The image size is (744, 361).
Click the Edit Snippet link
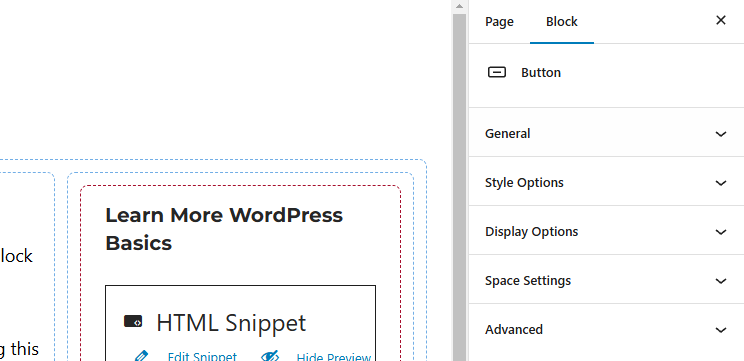coord(202,357)
